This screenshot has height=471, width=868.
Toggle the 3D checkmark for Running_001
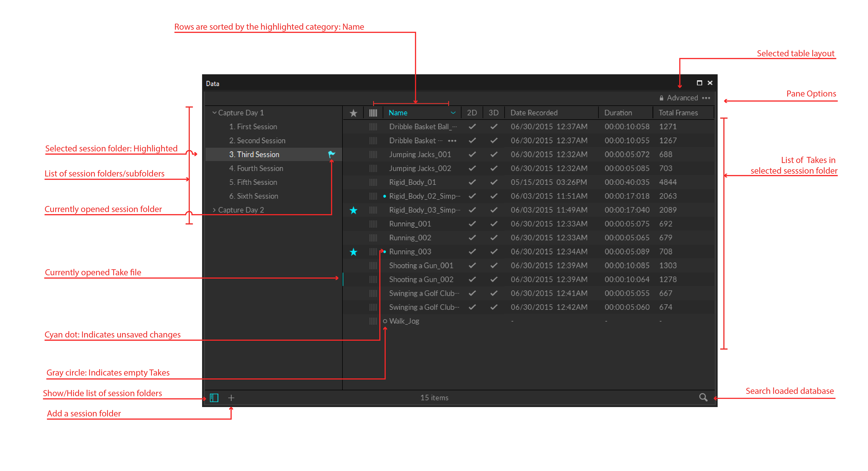pyautogui.click(x=493, y=223)
